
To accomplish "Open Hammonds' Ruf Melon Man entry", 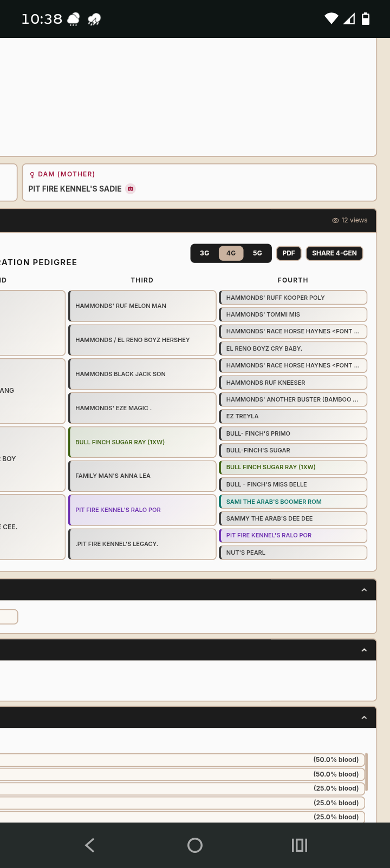I will [142, 306].
